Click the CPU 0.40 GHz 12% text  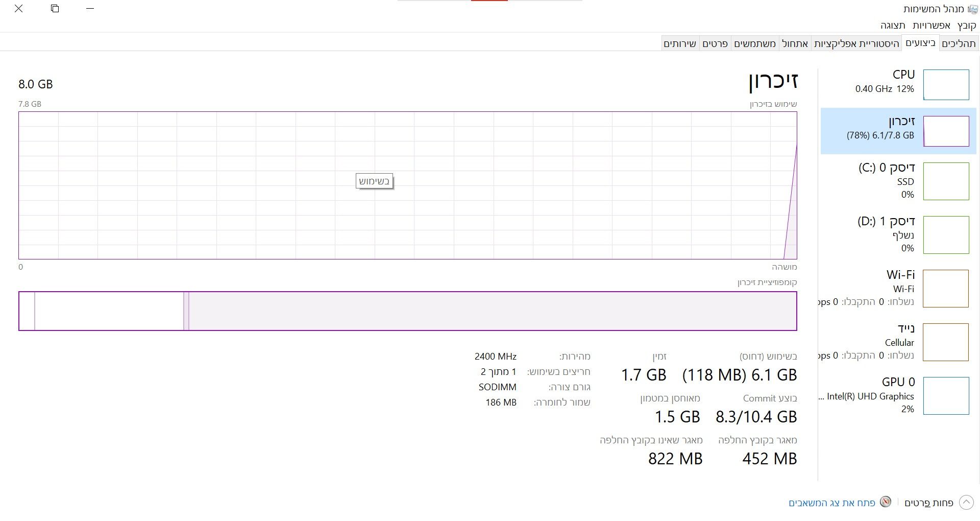coord(885,89)
